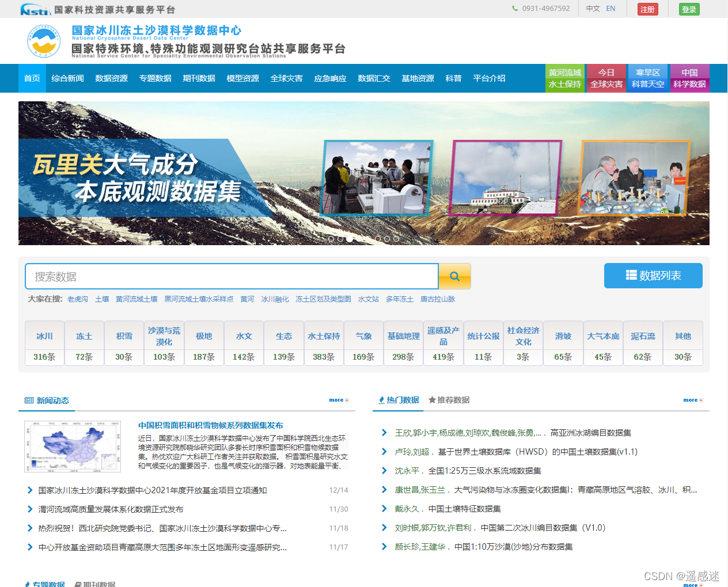Switch language to EN
Image resolution: width=728 pixels, height=587 pixels.
click(x=611, y=9)
